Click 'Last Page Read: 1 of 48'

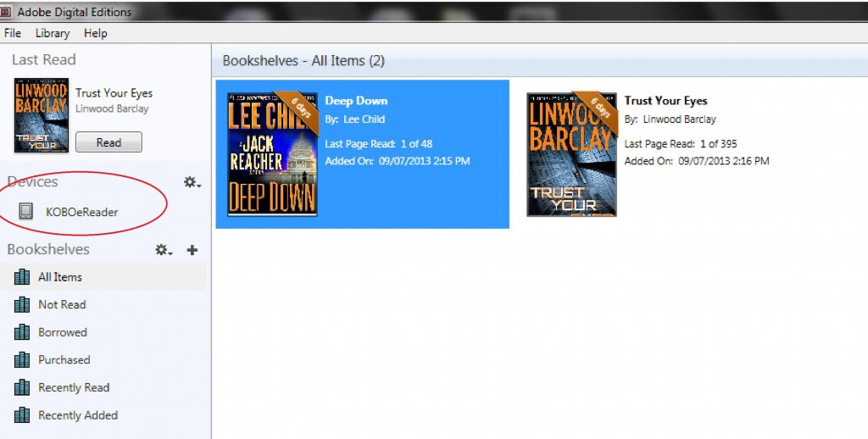click(379, 144)
